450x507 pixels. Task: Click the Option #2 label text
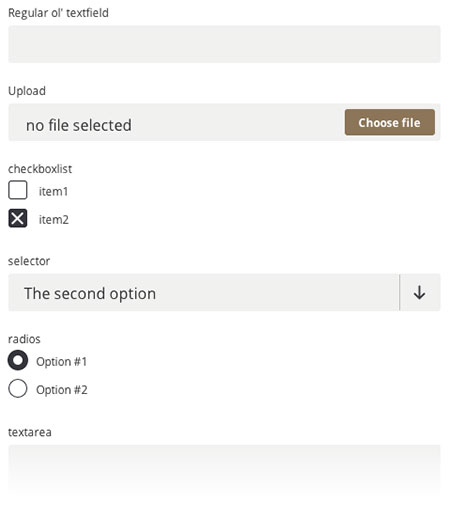(62, 390)
